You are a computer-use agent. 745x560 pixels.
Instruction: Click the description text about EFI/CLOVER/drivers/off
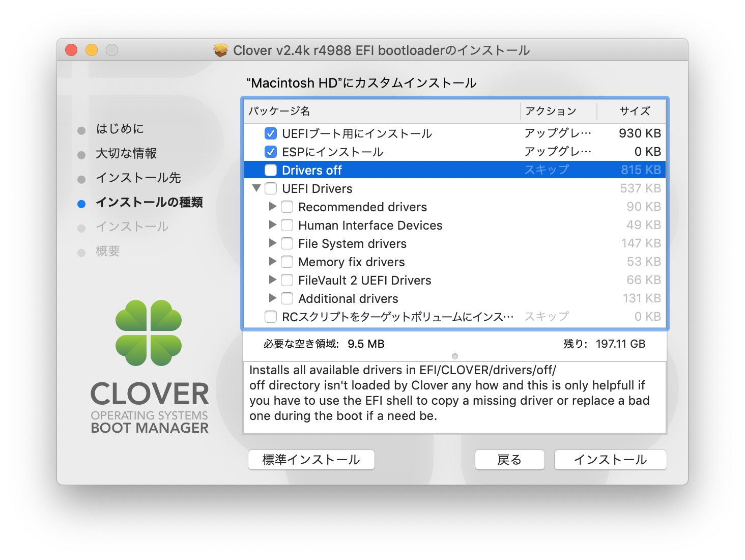[x=449, y=393]
